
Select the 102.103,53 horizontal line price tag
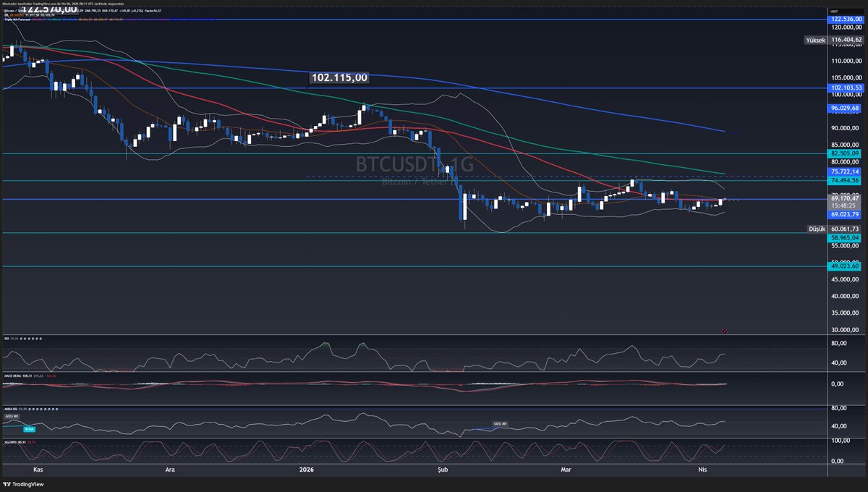(x=845, y=88)
